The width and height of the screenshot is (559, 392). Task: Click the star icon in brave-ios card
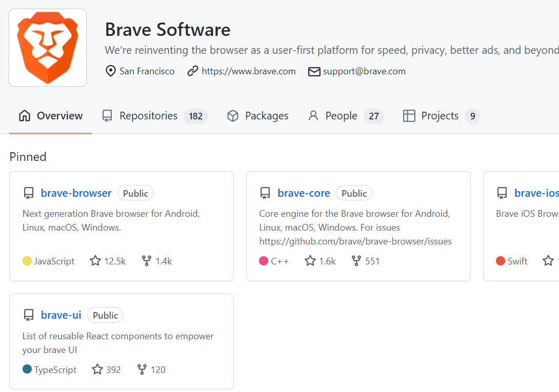coord(548,261)
